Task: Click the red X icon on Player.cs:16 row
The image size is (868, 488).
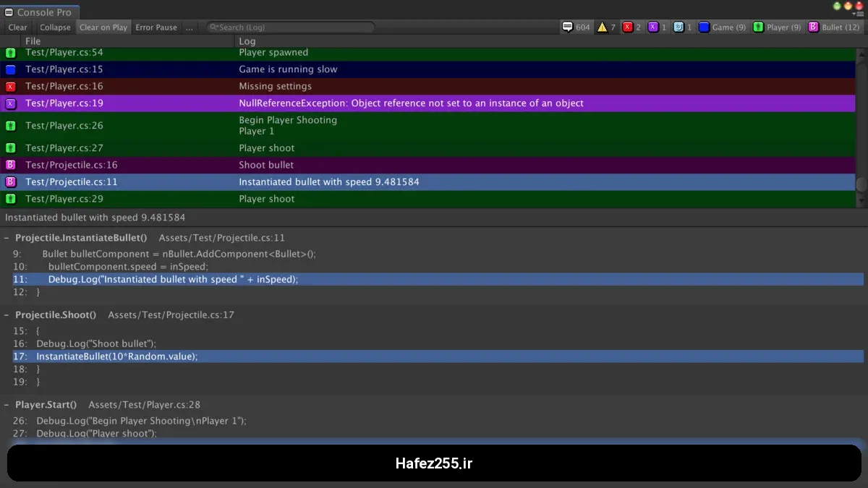Action: click(10, 87)
